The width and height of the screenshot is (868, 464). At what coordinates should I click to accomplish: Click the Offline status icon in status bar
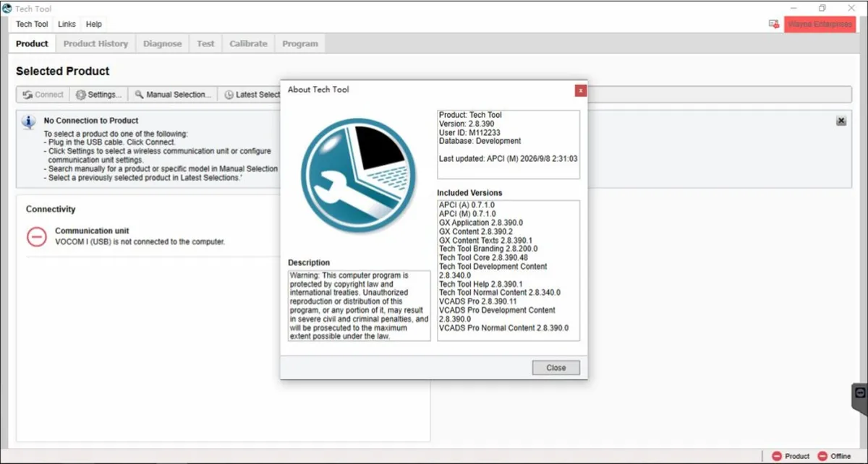(x=822, y=456)
